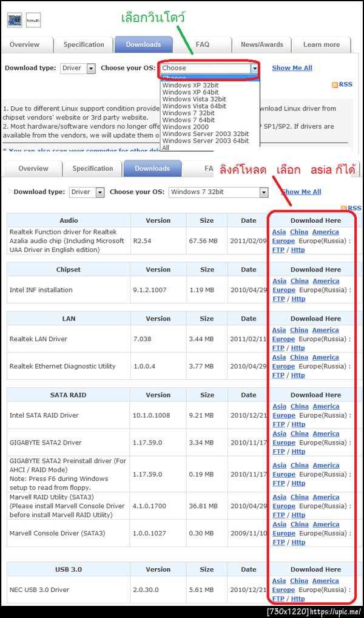
Task: Pick Windows Server 2003 32bit option
Action: [x=205, y=134]
